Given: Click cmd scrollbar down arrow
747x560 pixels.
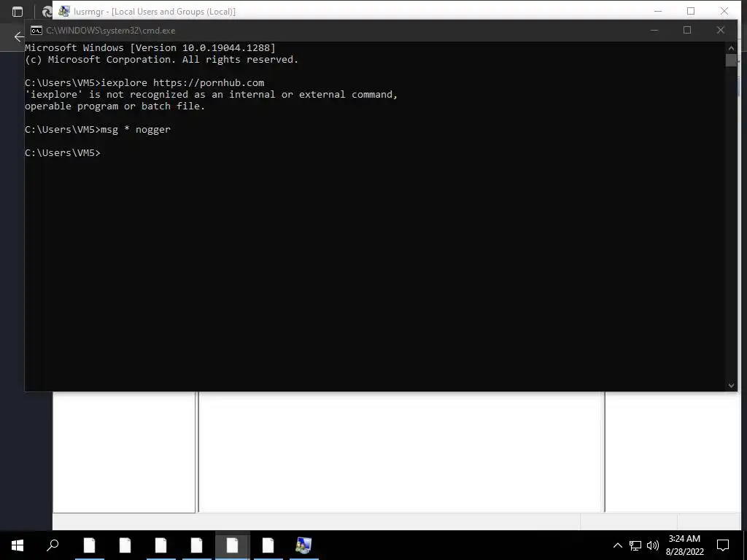Looking at the screenshot, I should [x=731, y=386].
